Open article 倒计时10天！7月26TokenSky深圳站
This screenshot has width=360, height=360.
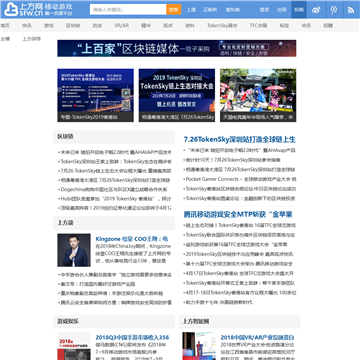point(233,160)
